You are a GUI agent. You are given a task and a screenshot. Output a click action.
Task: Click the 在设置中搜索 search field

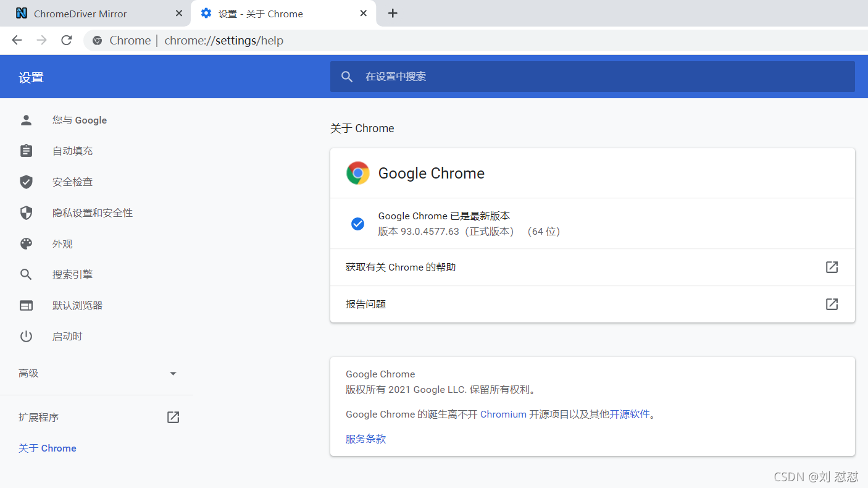coord(593,77)
